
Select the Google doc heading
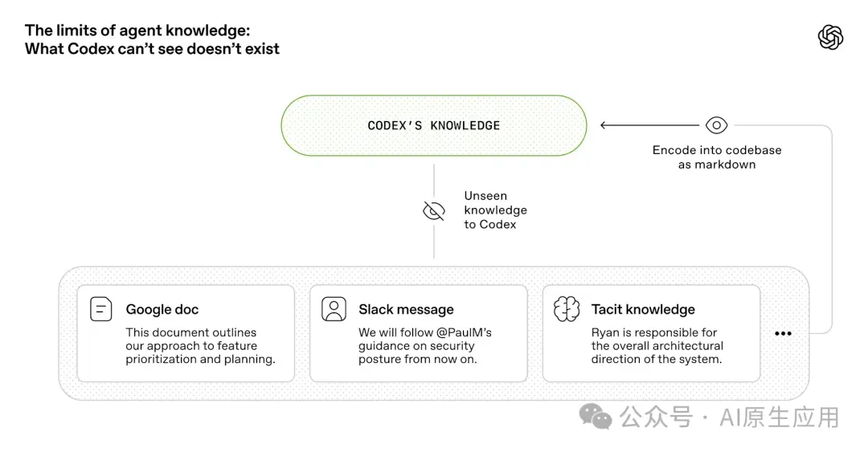tap(162, 309)
